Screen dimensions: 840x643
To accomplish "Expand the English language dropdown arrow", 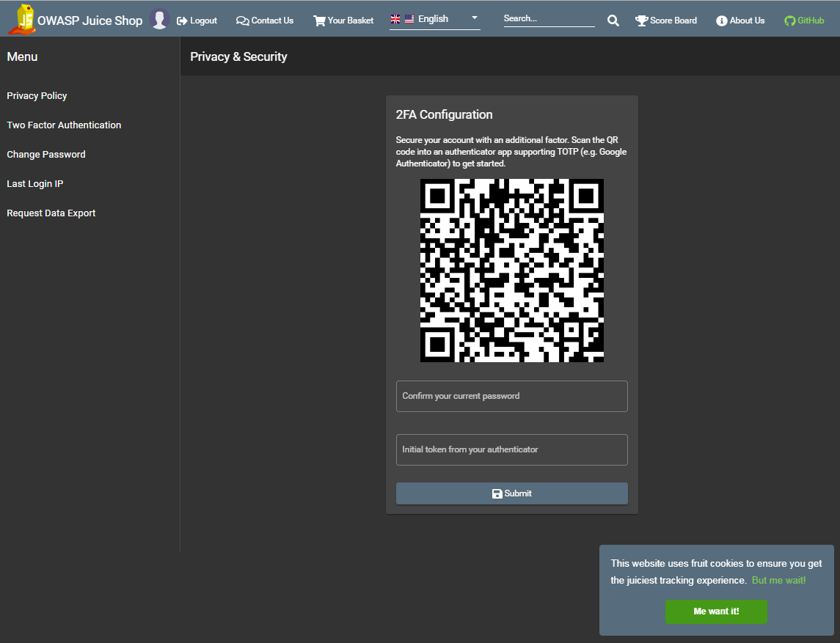I will pos(474,18).
